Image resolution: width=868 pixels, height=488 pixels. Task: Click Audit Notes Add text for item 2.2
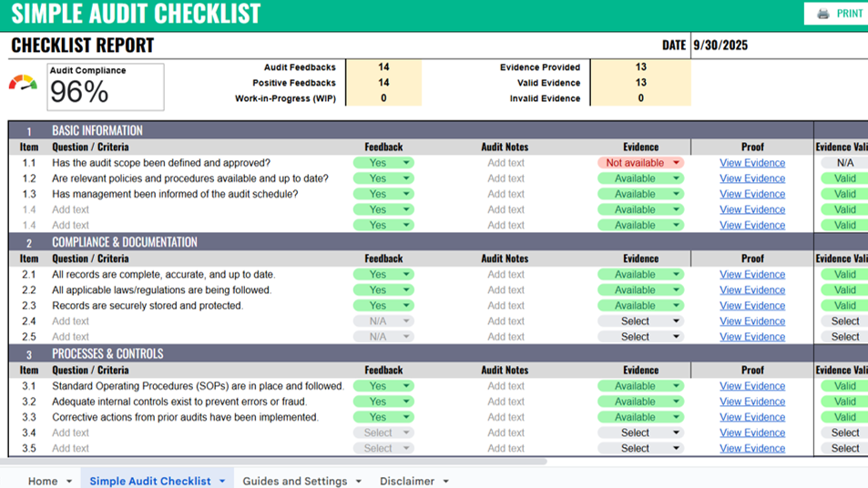[505, 290]
